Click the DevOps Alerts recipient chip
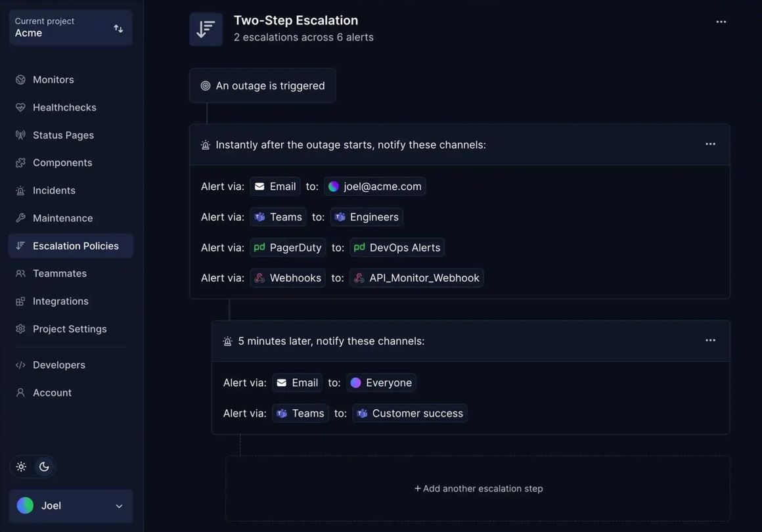This screenshot has width=762, height=532. (x=397, y=248)
